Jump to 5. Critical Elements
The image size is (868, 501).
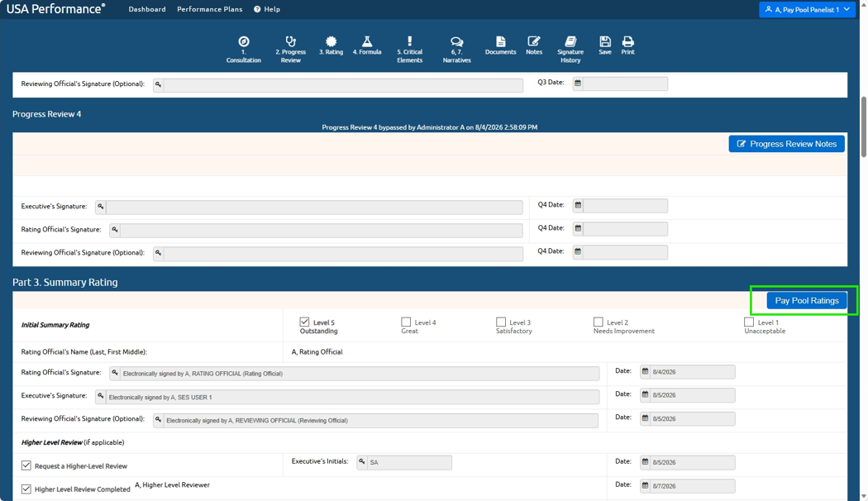pyautogui.click(x=410, y=50)
